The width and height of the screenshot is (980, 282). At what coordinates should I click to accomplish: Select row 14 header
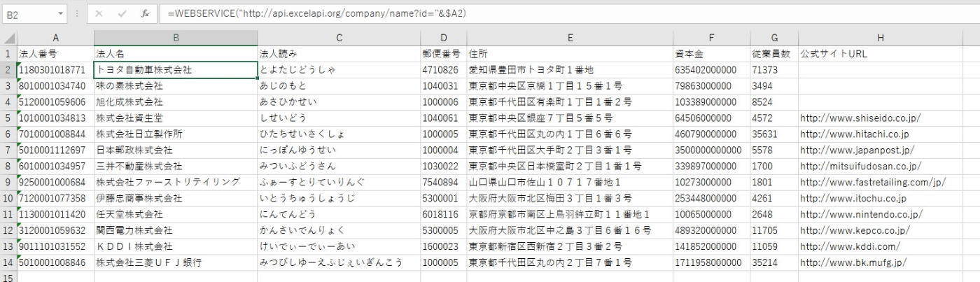pyautogui.click(x=8, y=263)
